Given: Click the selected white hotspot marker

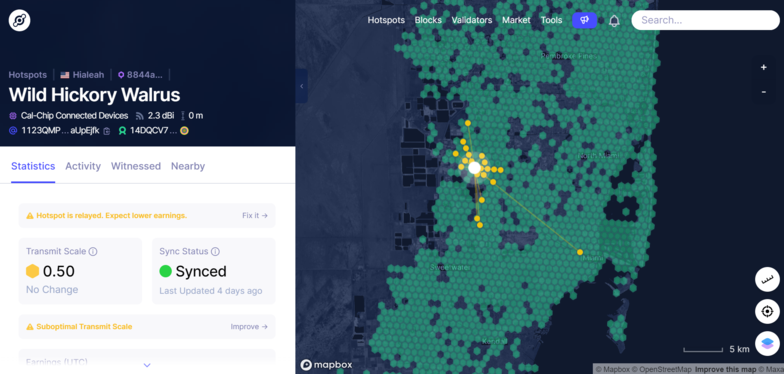Looking at the screenshot, I should pos(474,168).
